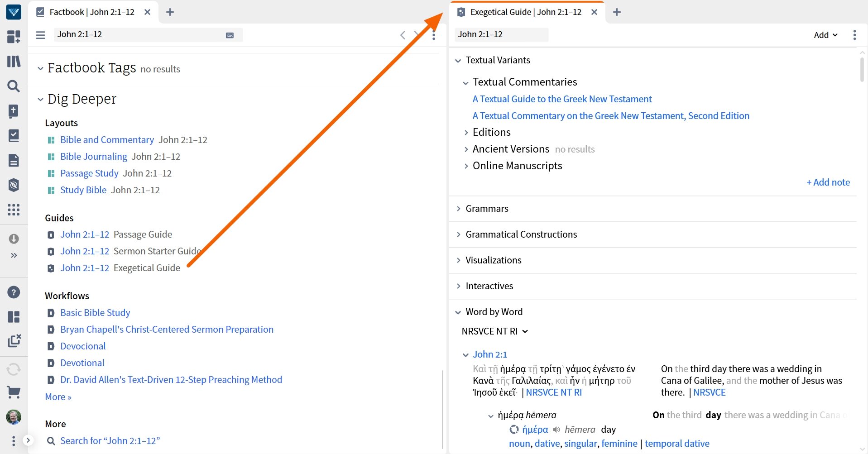The width and height of the screenshot is (868, 454).
Task: Collapse the Word by Word section
Action: (x=458, y=312)
